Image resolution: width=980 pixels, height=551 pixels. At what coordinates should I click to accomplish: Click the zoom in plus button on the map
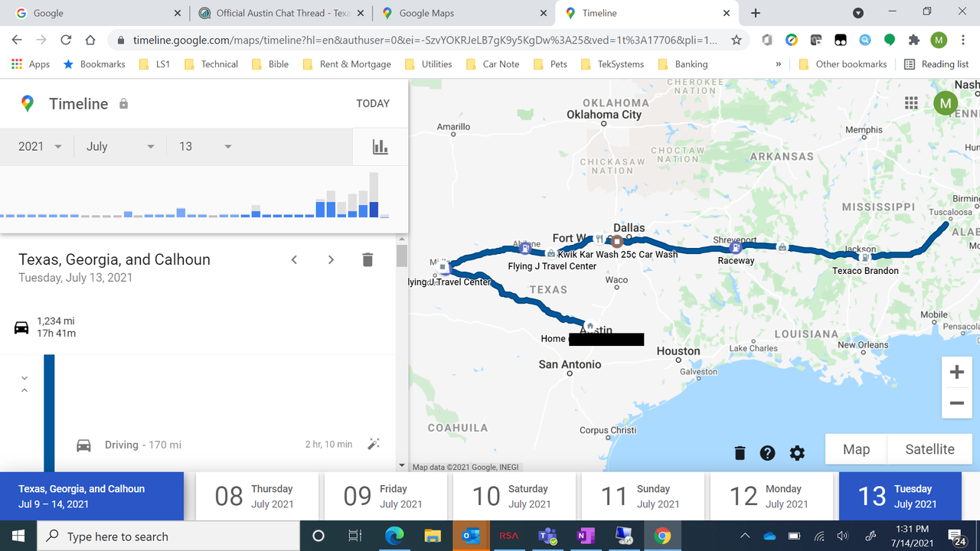coord(956,372)
